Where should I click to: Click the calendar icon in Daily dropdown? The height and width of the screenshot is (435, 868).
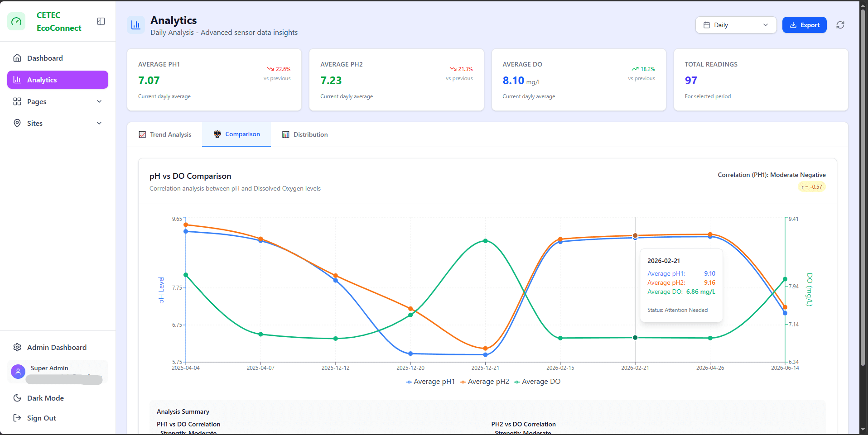point(707,25)
